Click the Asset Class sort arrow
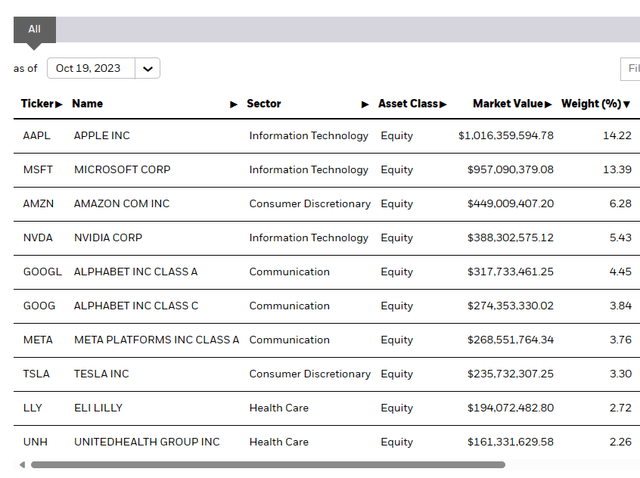 pos(443,104)
